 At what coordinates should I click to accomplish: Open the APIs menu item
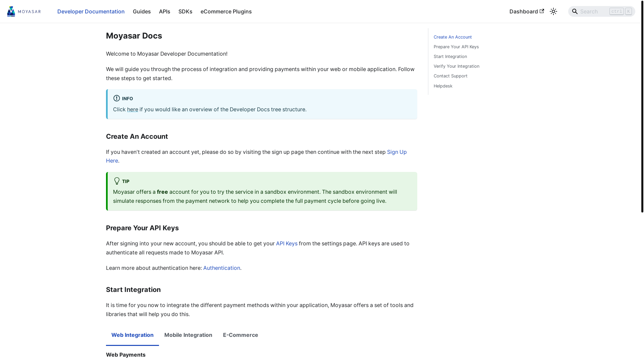click(x=165, y=11)
